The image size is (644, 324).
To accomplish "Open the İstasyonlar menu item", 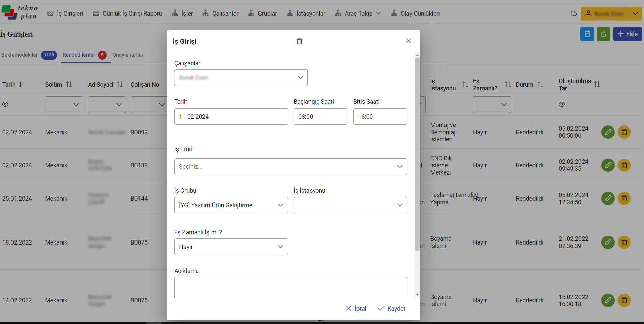I will [x=306, y=14].
